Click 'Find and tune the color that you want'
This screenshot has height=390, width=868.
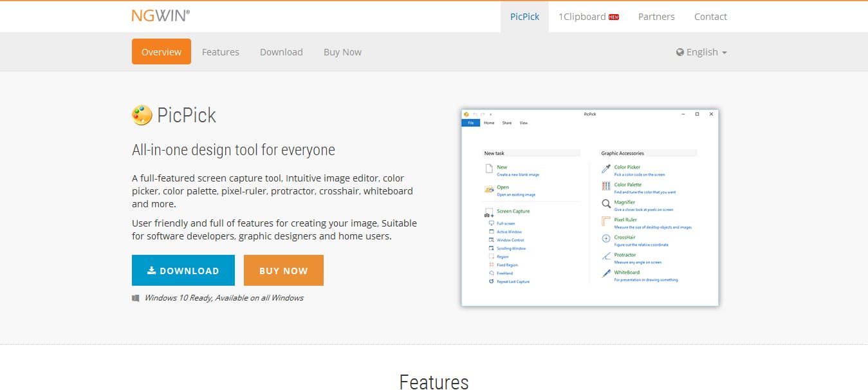point(645,192)
